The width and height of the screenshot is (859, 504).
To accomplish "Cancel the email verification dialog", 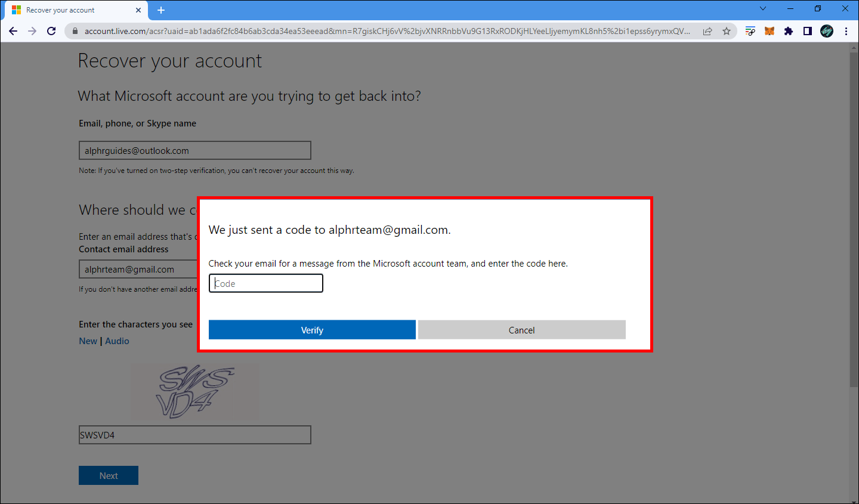I will [521, 329].
